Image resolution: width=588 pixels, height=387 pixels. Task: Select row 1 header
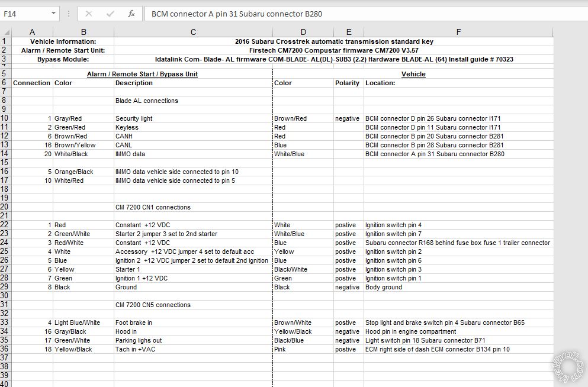point(5,41)
